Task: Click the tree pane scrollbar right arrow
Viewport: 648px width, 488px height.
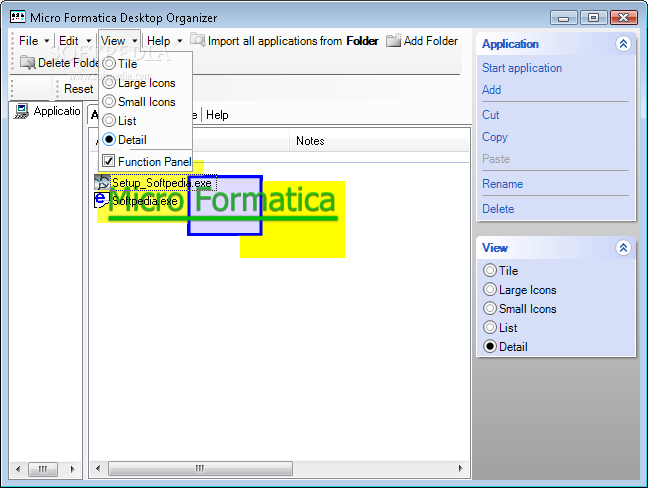Action: coord(72,469)
